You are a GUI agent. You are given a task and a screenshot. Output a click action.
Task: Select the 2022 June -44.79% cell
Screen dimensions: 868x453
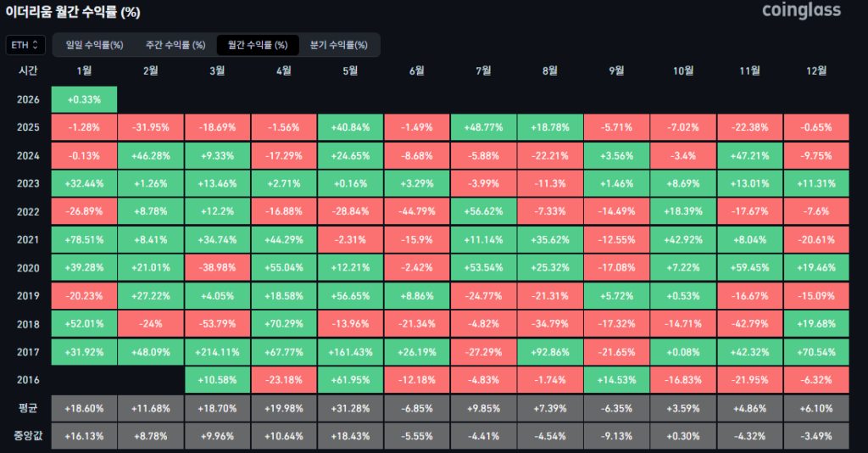click(417, 211)
